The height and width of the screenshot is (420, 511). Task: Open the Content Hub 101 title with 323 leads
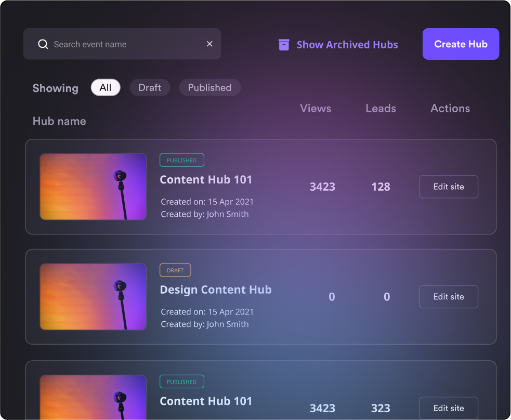click(206, 401)
